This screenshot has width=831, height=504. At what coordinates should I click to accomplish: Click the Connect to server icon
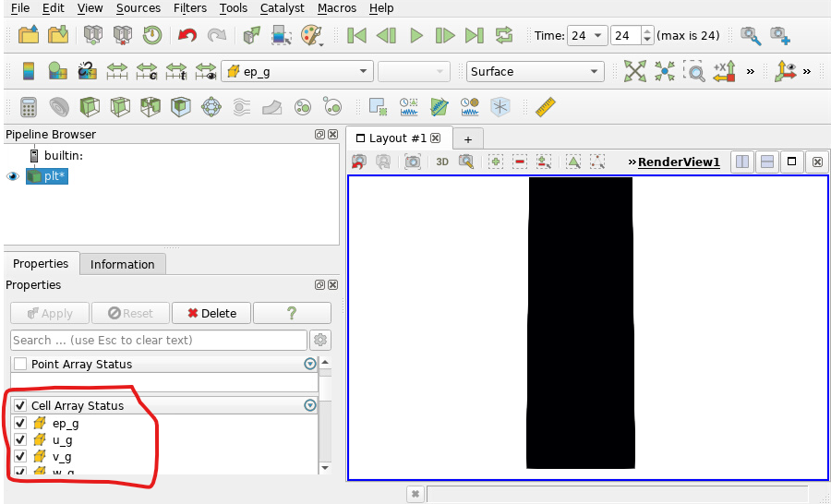[x=93, y=35]
